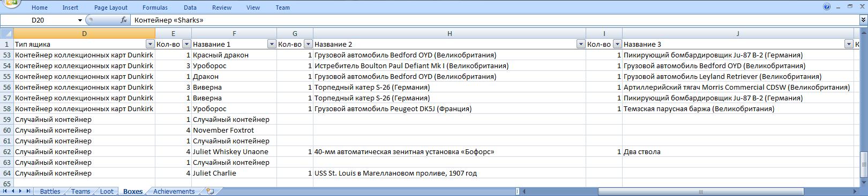Screen dimensions: 868x196
Task: Select row 60 header
Action: pos(6,130)
